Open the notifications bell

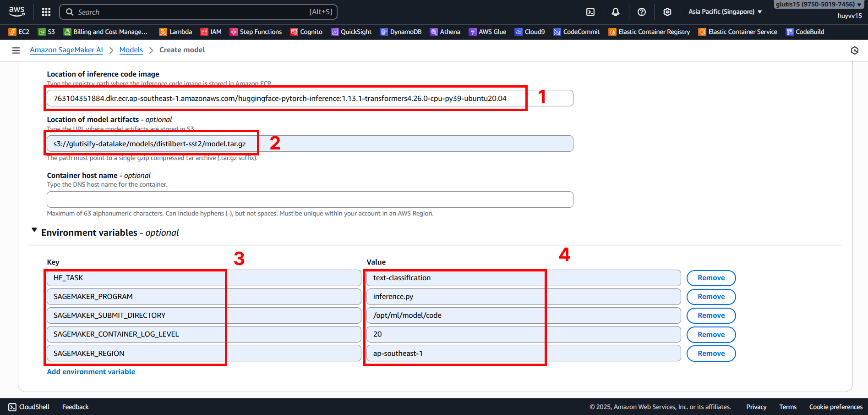(x=616, y=12)
